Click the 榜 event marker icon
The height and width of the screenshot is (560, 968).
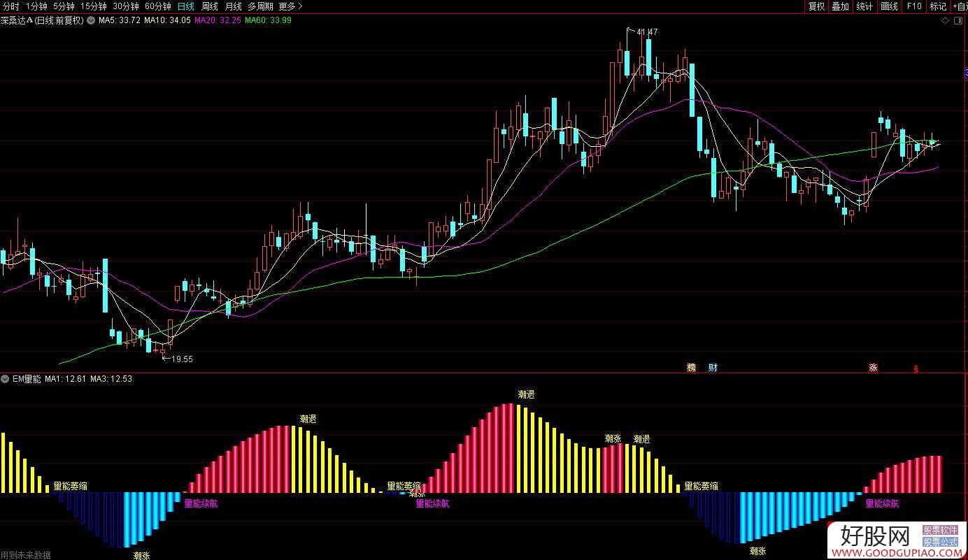pos(692,368)
